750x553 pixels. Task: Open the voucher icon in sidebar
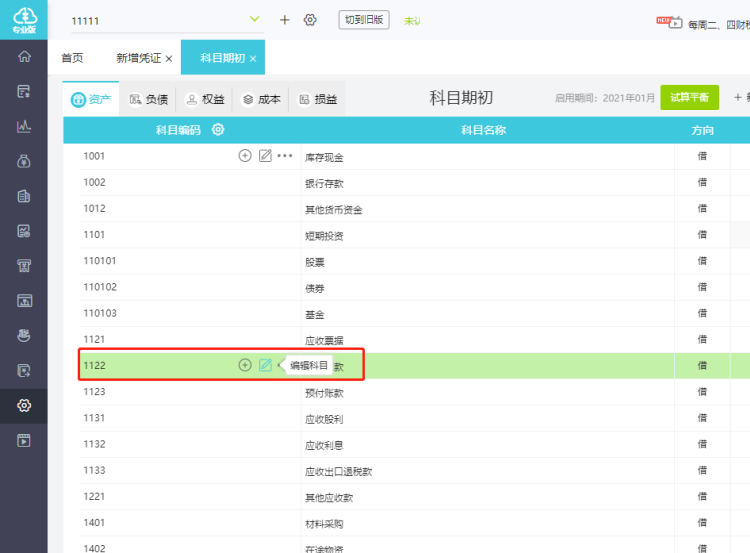(x=24, y=91)
